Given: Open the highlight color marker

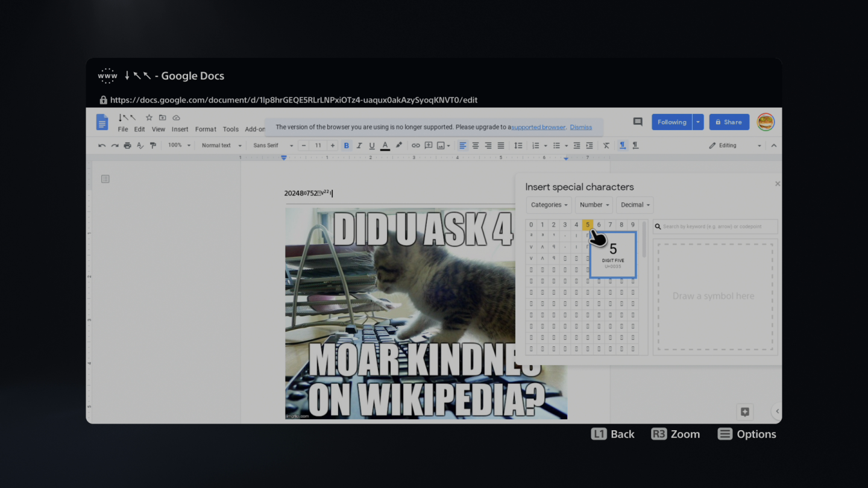Looking at the screenshot, I should (x=398, y=145).
